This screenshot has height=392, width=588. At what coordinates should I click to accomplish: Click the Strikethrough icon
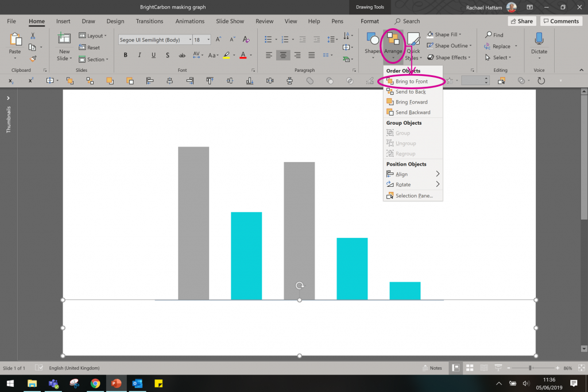(x=167, y=55)
